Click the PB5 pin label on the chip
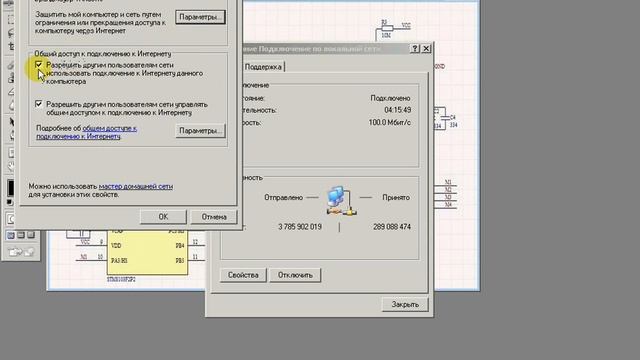Image resolution: width=640 pixels, height=360 pixels. 180,260
